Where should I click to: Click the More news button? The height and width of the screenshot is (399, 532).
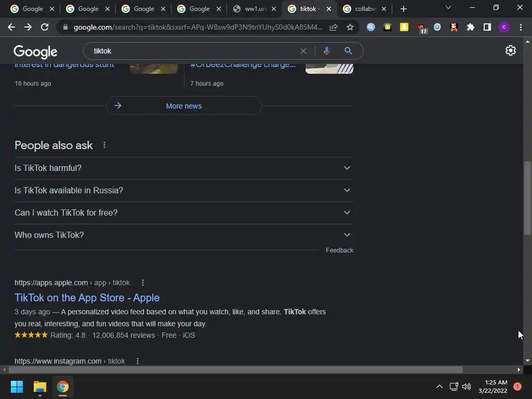(x=183, y=106)
